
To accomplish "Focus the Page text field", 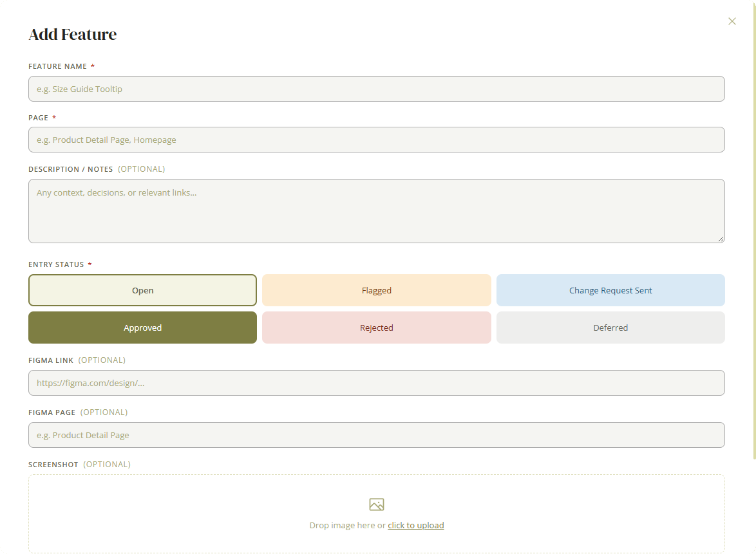I will point(376,140).
